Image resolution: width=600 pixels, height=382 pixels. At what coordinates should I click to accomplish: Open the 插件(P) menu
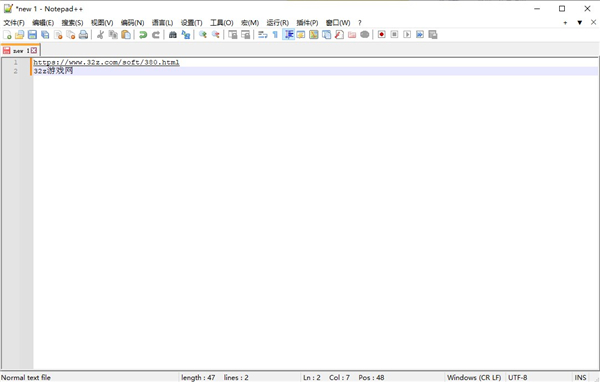click(307, 23)
